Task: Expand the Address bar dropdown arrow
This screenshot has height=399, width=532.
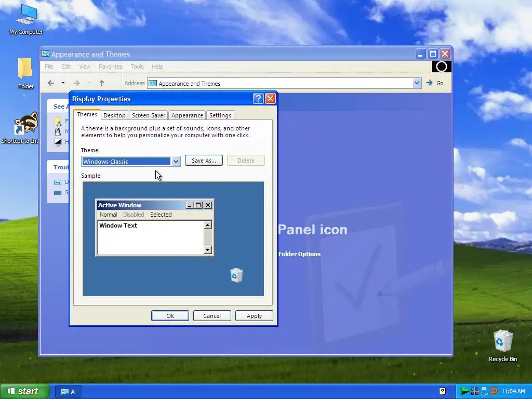Action: (x=417, y=83)
